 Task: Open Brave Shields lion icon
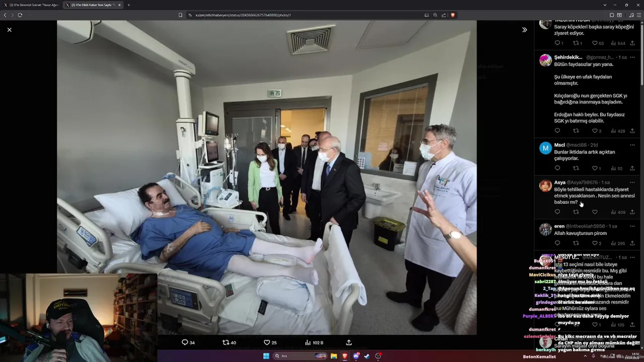pyautogui.click(x=452, y=15)
